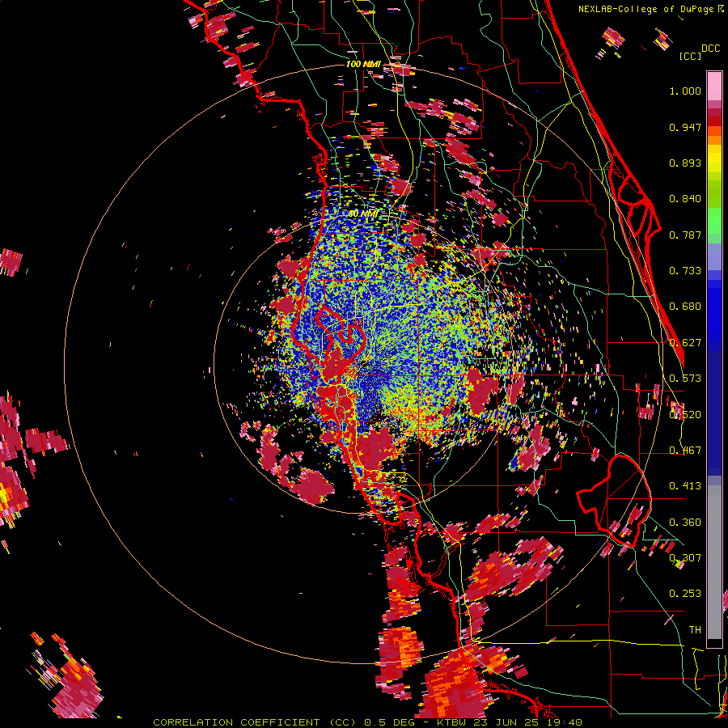This screenshot has width=728, height=728.
Task: Click the Correlation Coefficient caption at the bottom
Action: (x=367, y=722)
